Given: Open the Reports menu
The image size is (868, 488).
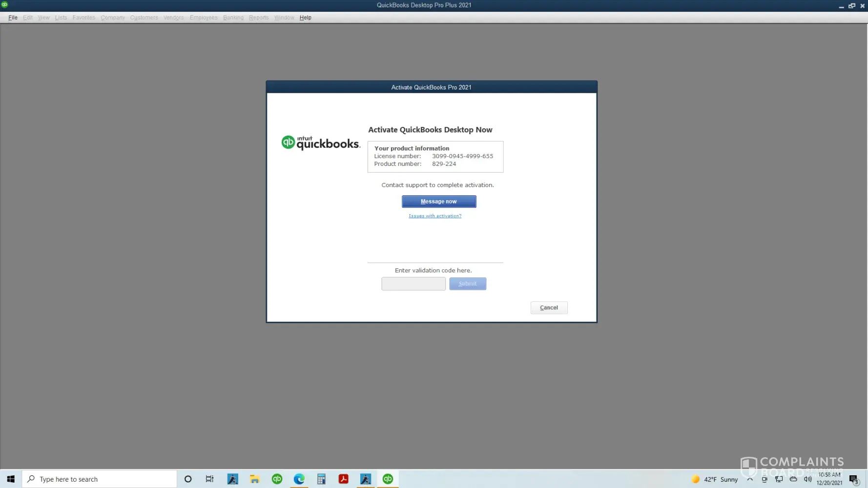Looking at the screenshot, I should (x=259, y=18).
